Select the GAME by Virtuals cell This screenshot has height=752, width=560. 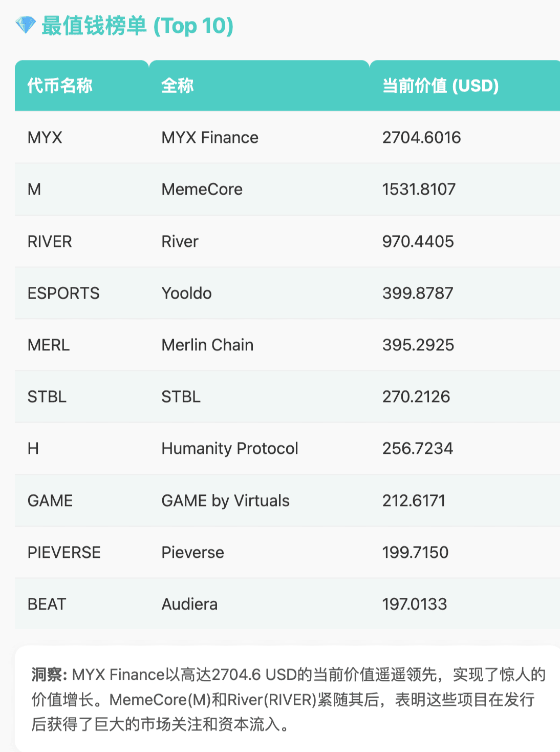pos(225,500)
